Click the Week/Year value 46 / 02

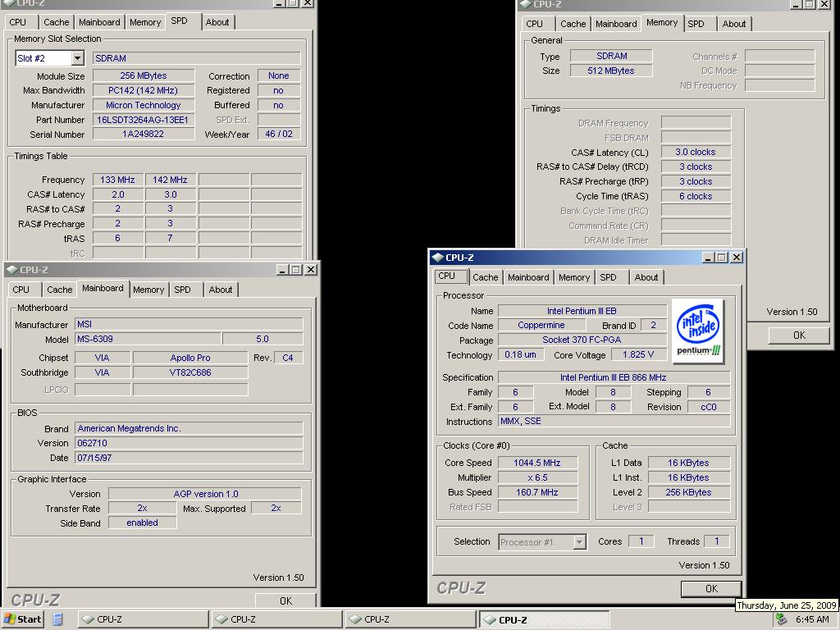[279, 134]
